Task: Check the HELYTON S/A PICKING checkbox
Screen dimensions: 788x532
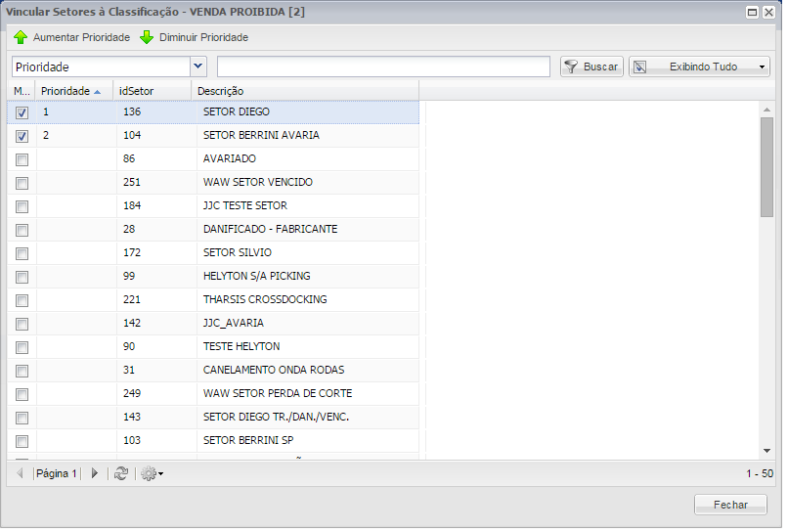Action: tap(22, 277)
